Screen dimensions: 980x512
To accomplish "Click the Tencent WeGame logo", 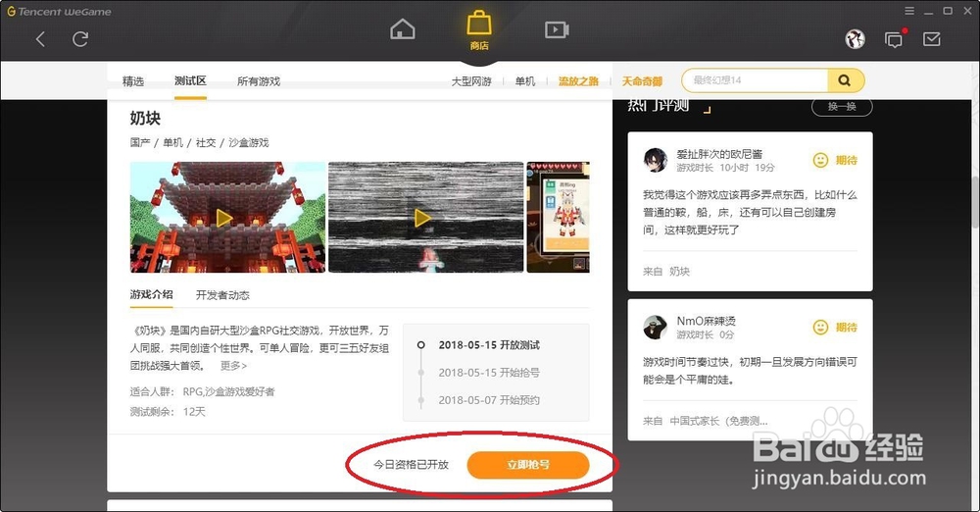I will click(60, 11).
